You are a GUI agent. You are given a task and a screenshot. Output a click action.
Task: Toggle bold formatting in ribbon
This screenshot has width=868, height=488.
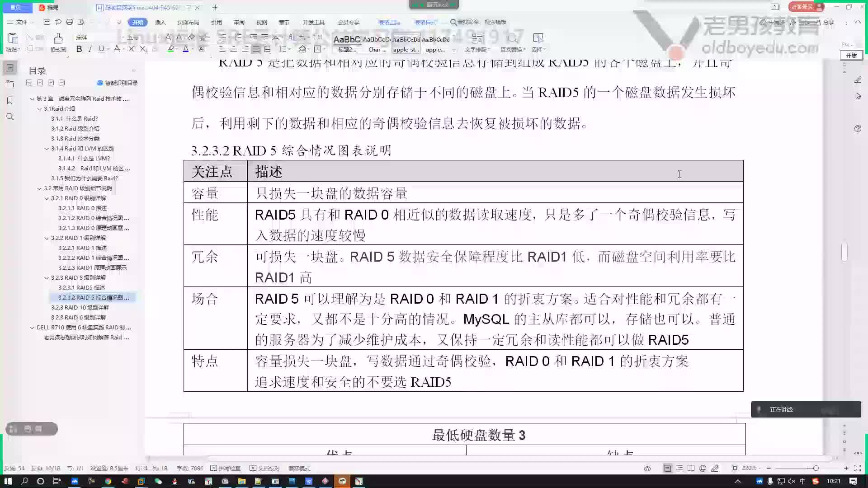click(79, 49)
